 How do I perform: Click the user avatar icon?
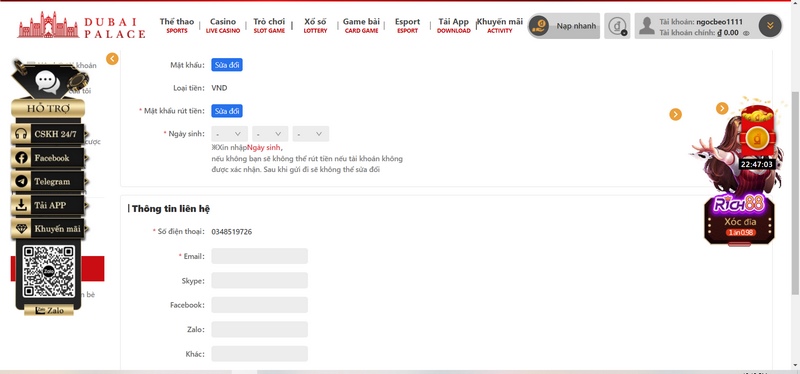tap(646, 26)
